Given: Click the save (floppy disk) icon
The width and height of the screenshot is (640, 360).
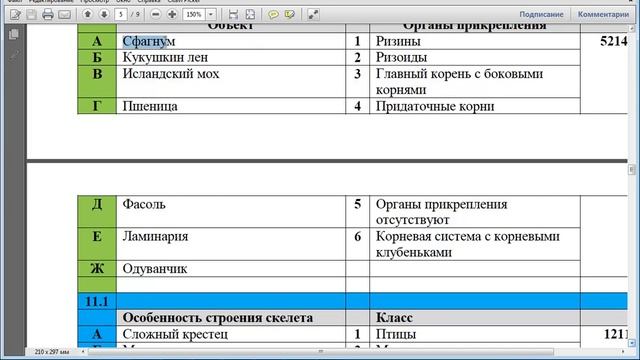Looking at the screenshot, I should [x=31, y=15].
